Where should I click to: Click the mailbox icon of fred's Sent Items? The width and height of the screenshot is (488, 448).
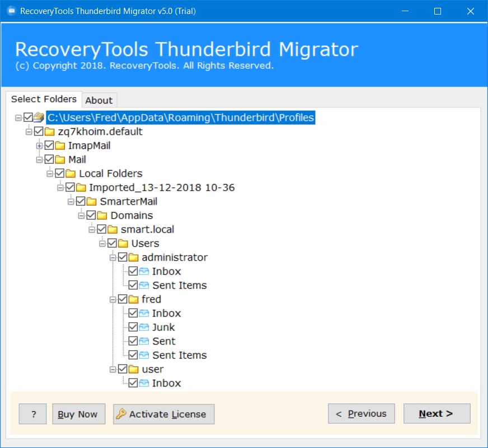(x=144, y=355)
